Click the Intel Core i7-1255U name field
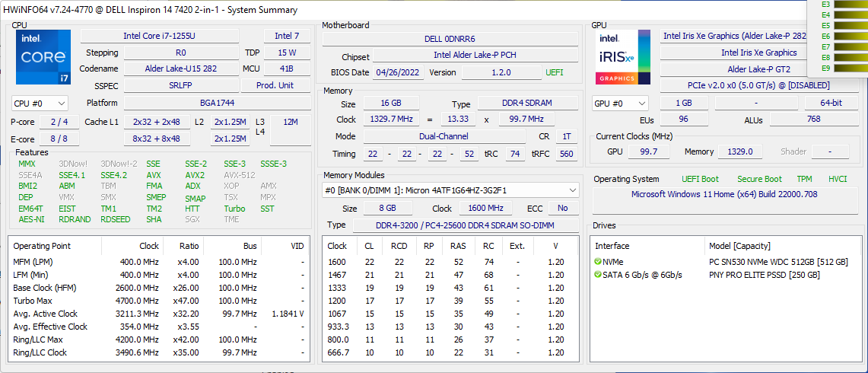 tap(160, 36)
